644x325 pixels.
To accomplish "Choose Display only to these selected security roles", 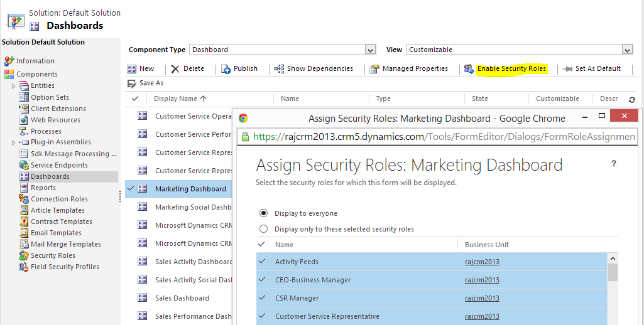I will [264, 229].
